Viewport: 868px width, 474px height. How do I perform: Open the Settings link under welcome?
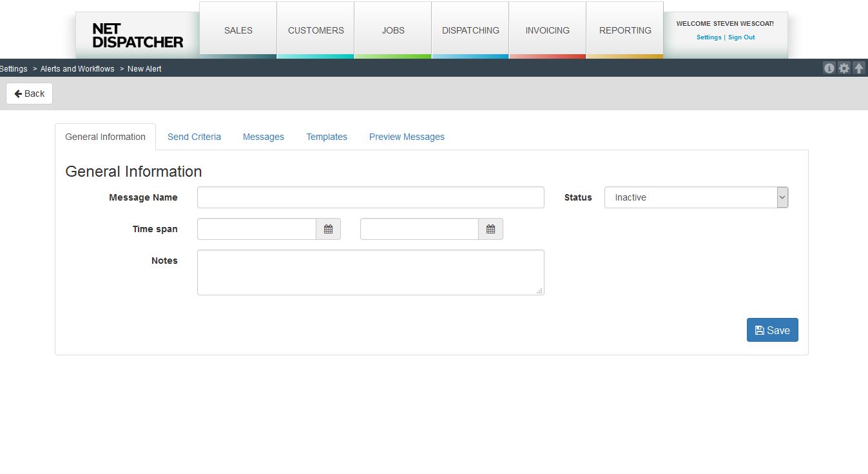709,37
